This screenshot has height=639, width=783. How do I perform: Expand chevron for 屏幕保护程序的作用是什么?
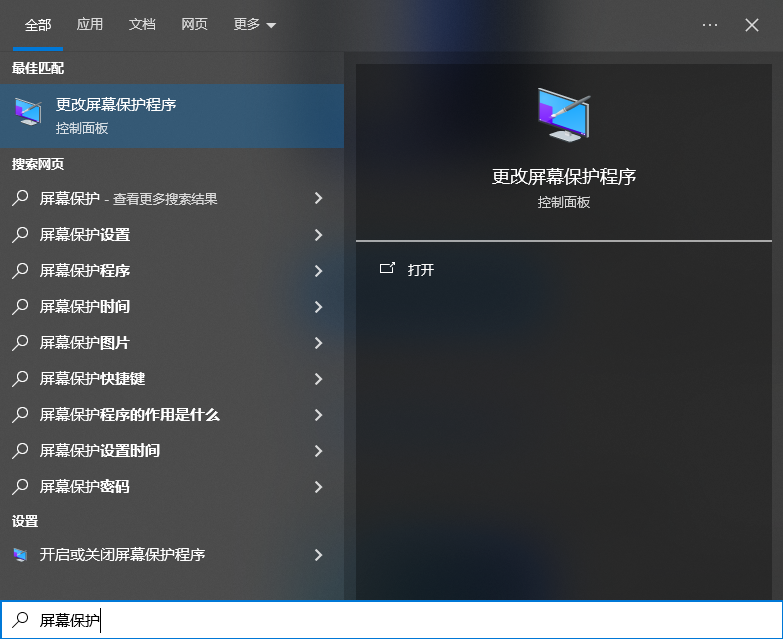tap(319, 414)
